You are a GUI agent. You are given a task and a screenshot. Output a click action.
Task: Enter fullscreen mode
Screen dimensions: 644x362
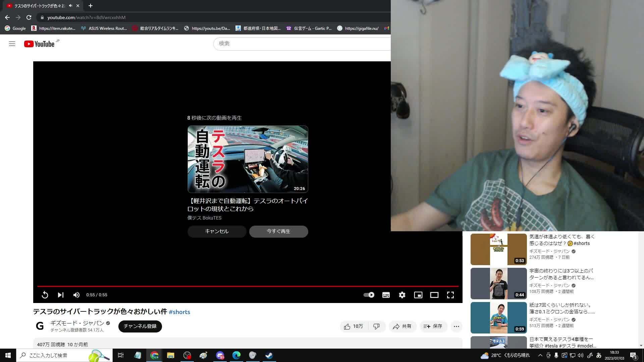point(450,295)
